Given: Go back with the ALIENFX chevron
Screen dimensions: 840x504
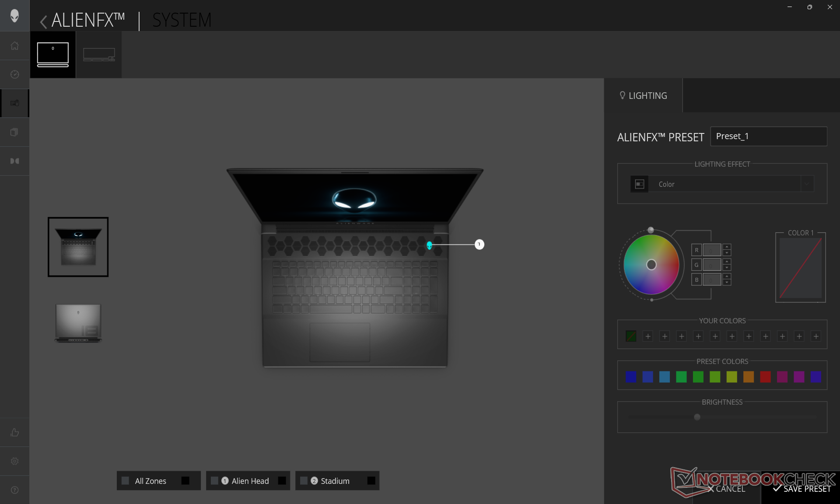Looking at the screenshot, I should click(43, 21).
